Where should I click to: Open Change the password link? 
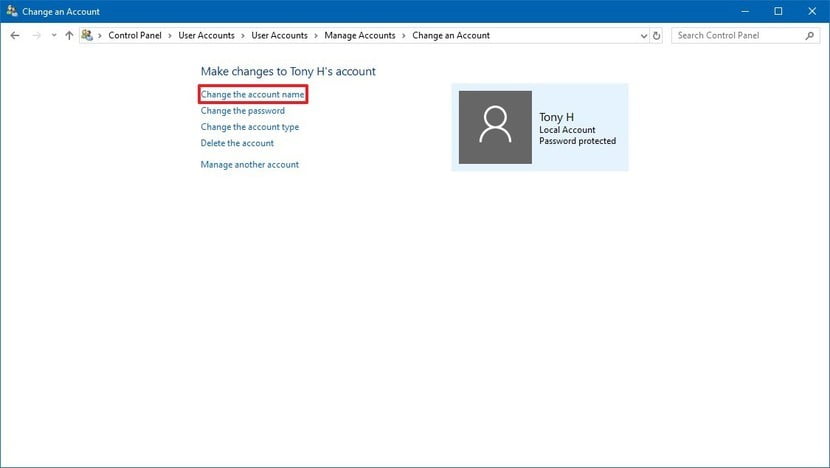pyautogui.click(x=242, y=111)
